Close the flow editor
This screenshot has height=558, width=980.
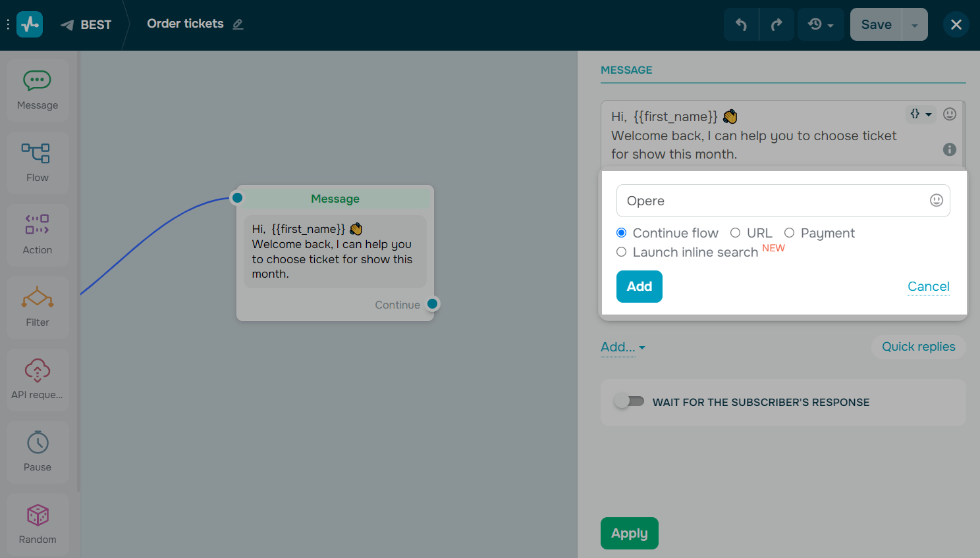click(x=956, y=24)
